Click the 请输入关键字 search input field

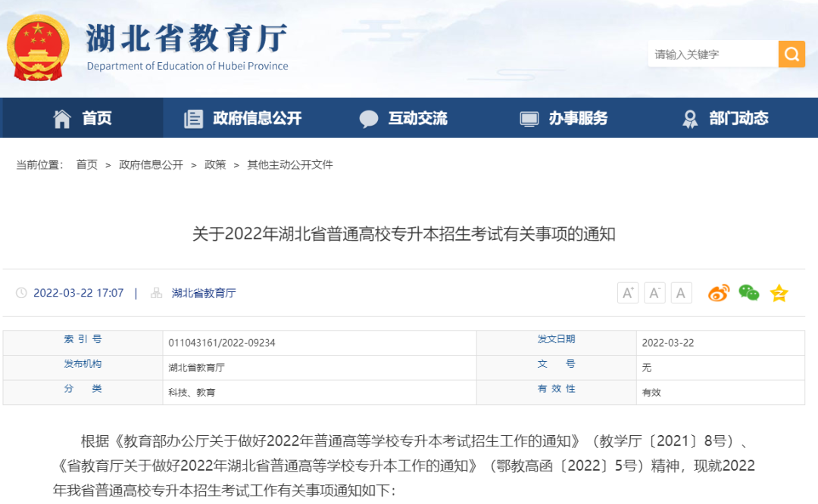click(712, 54)
